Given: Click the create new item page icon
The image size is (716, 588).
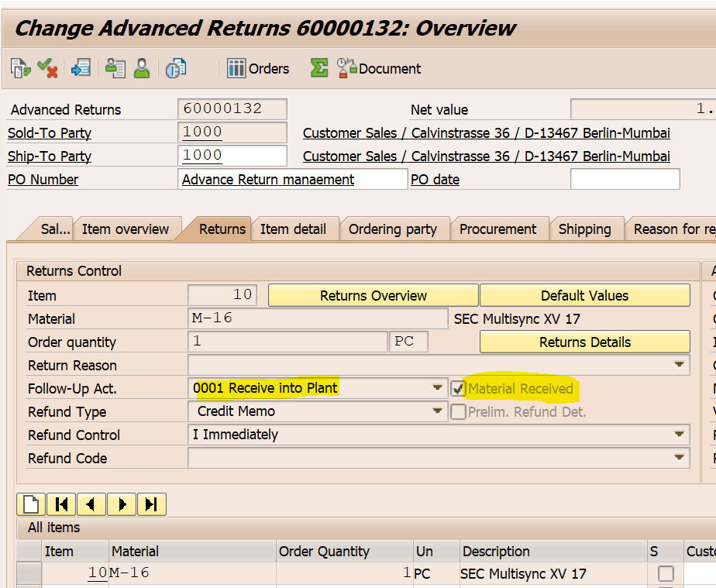Looking at the screenshot, I should click(x=30, y=504).
